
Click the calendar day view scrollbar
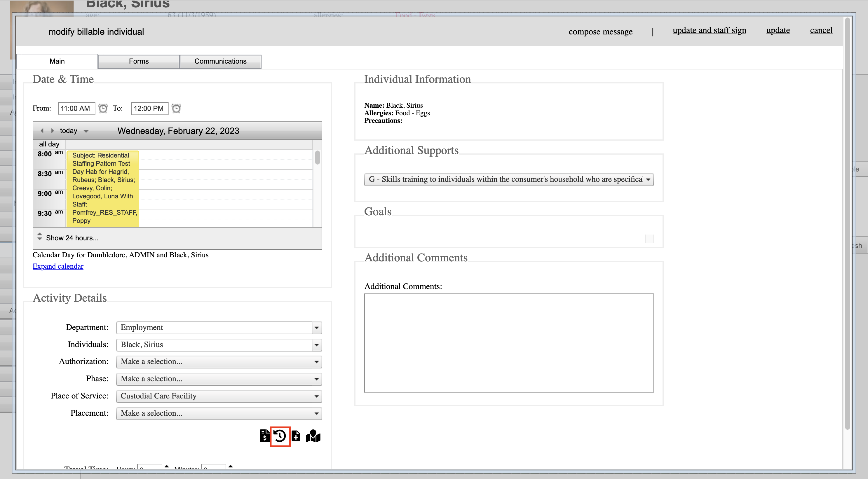(x=318, y=158)
